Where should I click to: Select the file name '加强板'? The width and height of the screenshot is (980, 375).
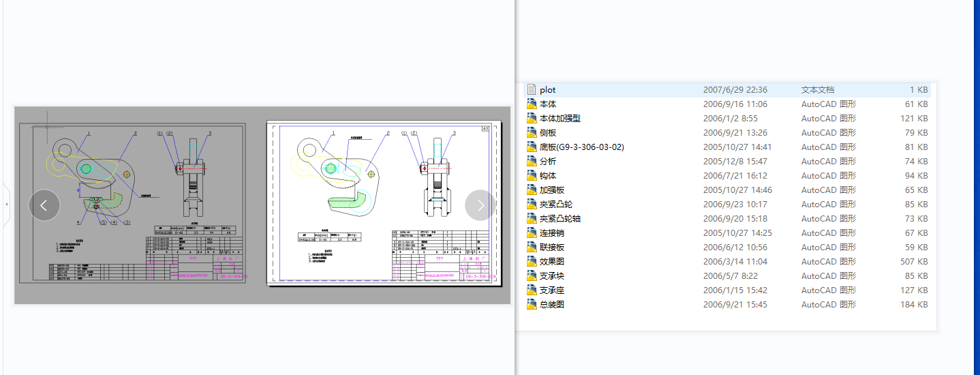552,190
